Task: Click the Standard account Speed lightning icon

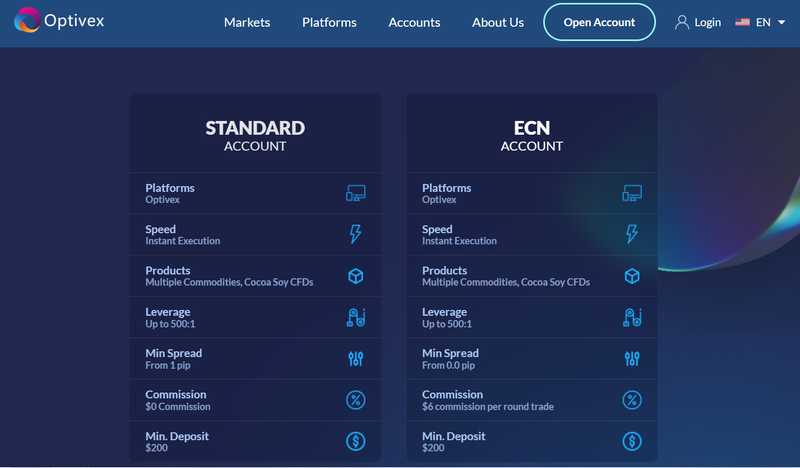Action: click(x=356, y=234)
